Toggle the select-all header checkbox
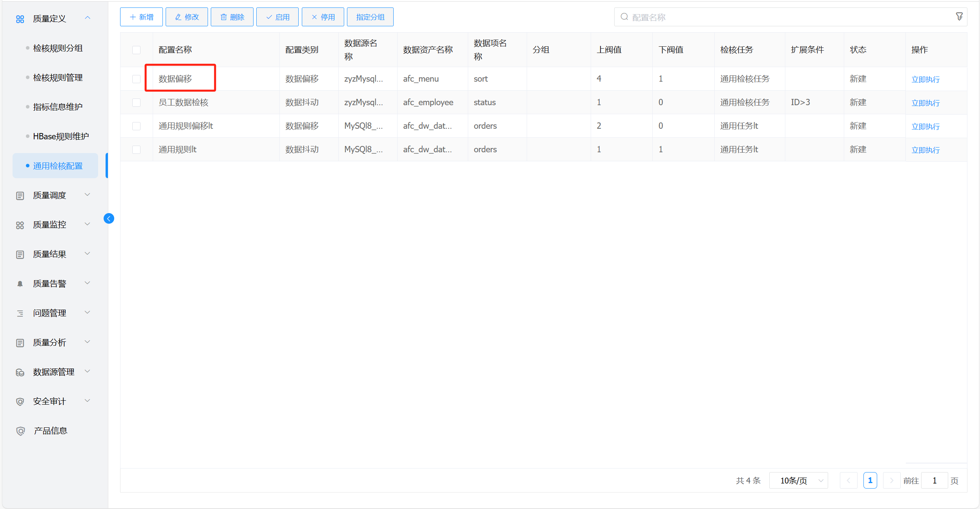This screenshot has width=980, height=509. [136, 50]
